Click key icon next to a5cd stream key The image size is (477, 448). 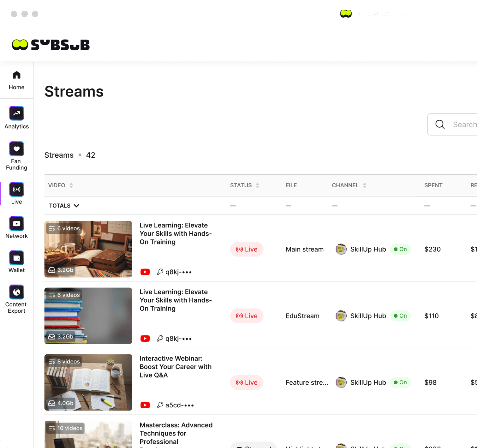click(160, 405)
